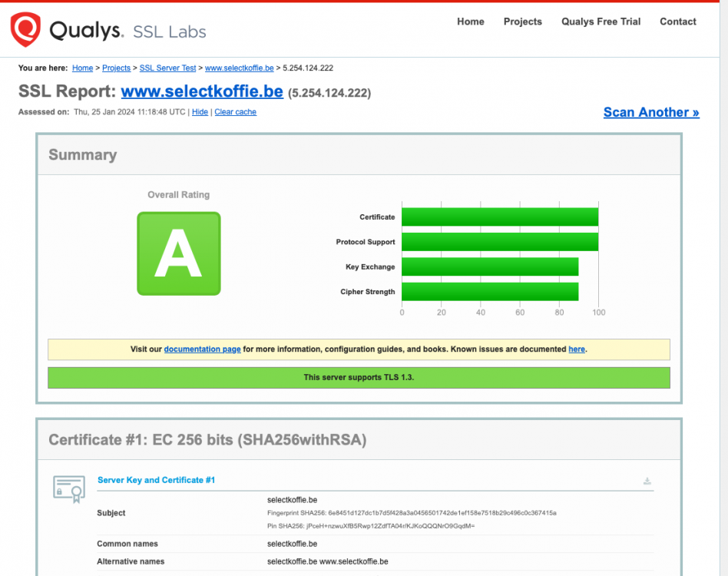The image size is (728, 576).
Task: Click the Server Key and Certificate #1 heading
Action: 156,480
